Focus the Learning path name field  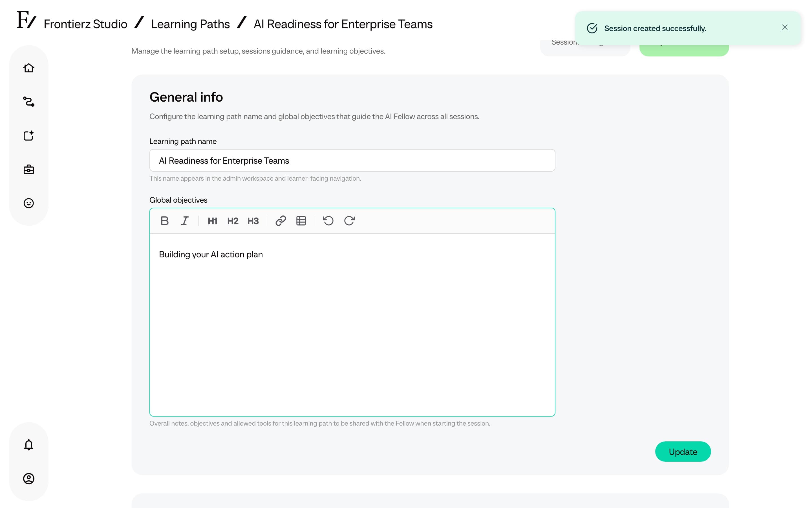352,161
